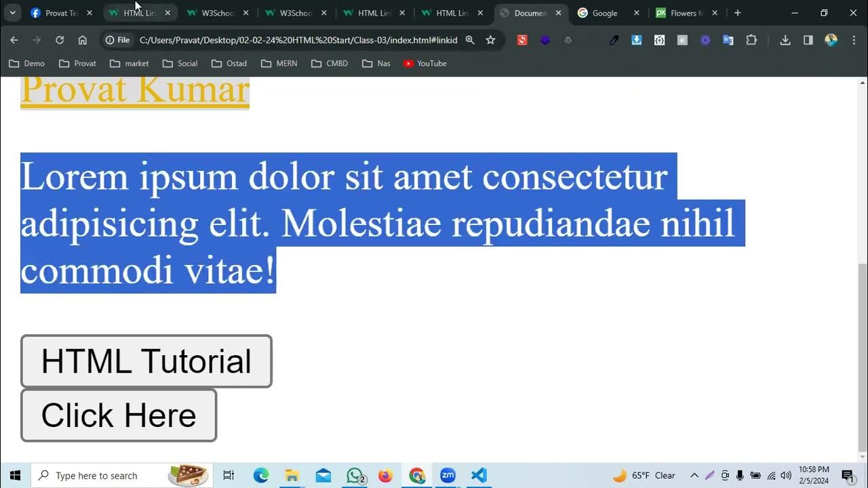Open the purple gem extension icon
The image size is (868, 488).
[x=545, y=40]
